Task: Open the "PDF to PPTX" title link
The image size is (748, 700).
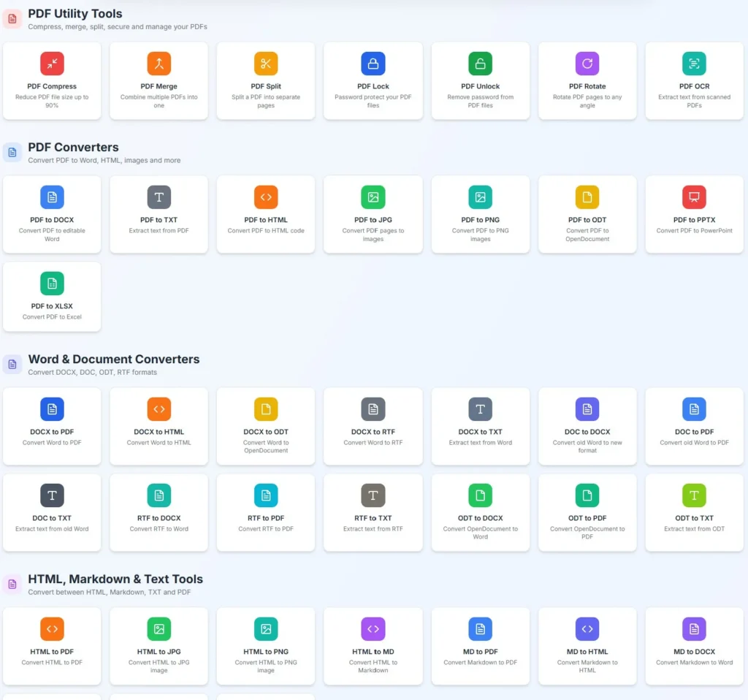Action: [694, 220]
